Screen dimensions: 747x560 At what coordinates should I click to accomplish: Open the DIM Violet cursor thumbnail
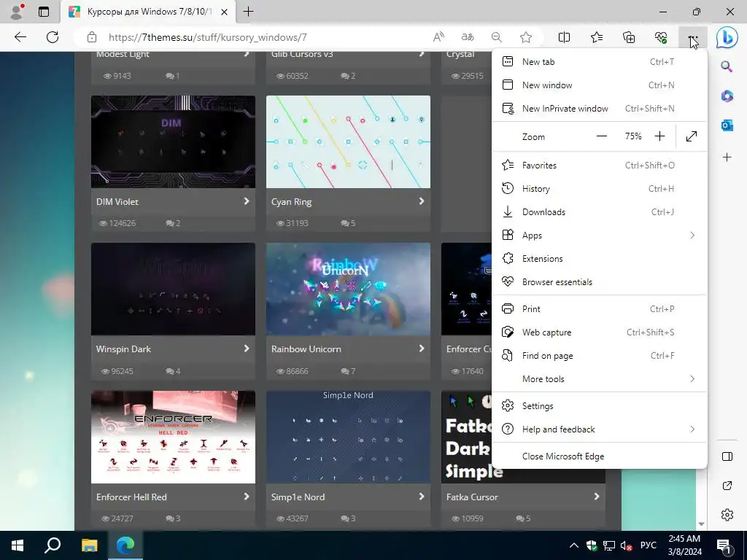pyautogui.click(x=173, y=142)
